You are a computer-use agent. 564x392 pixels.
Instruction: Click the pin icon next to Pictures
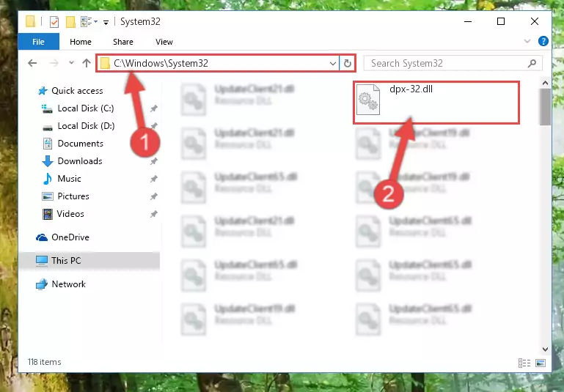153,196
